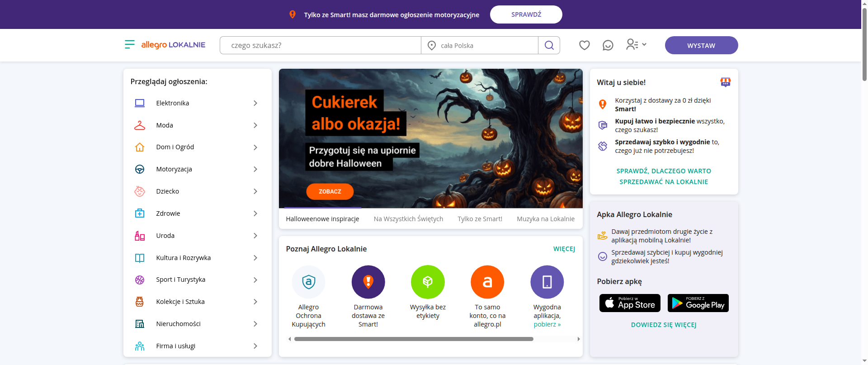Open favorites heart icon
Image resolution: width=868 pixels, height=365 pixels.
(584, 45)
